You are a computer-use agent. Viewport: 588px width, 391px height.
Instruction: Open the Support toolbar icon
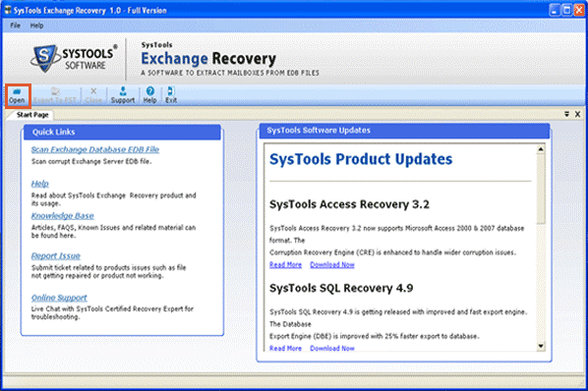coord(123,96)
